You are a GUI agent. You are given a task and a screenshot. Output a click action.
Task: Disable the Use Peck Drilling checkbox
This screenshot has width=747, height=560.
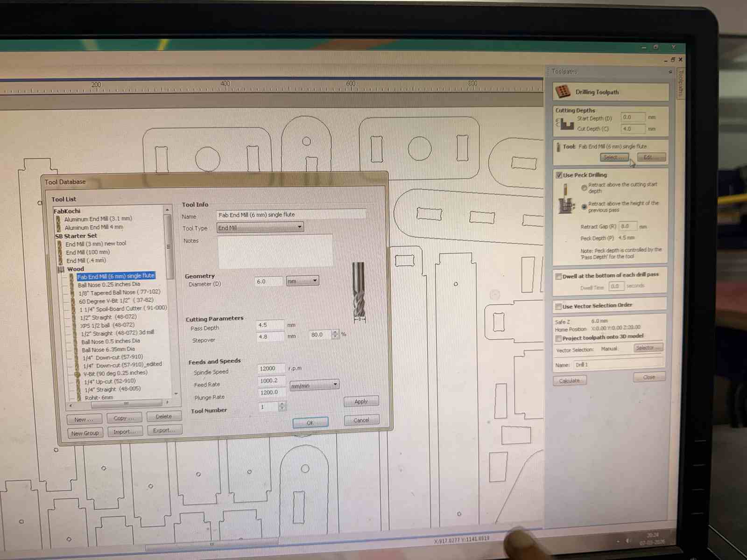tap(558, 175)
